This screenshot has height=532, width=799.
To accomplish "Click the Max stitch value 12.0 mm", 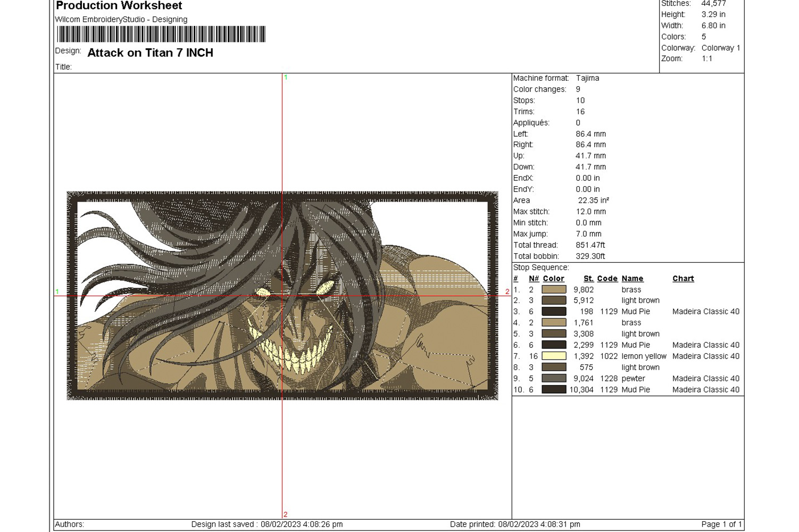I will pyautogui.click(x=590, y=212).
